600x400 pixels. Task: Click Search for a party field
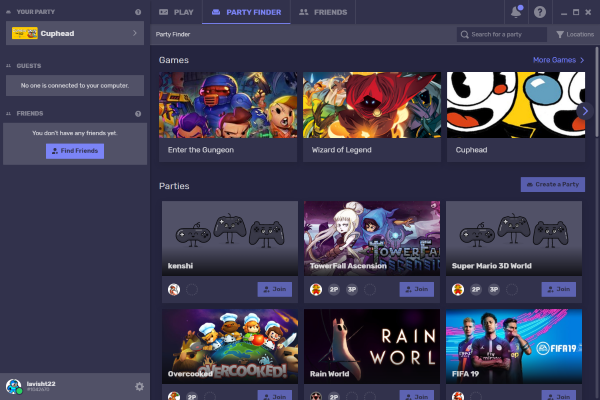click(501, 34)
